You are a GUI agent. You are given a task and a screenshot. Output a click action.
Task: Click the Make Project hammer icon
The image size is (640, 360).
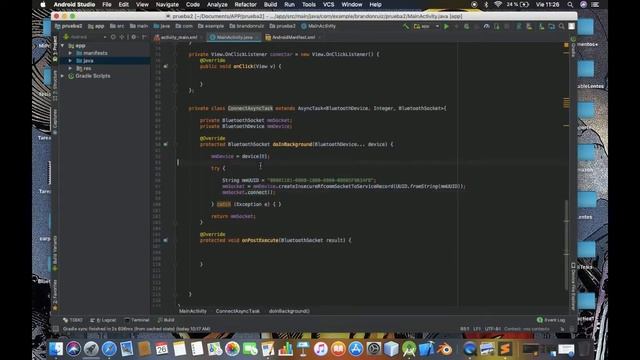tap(406, 26)
